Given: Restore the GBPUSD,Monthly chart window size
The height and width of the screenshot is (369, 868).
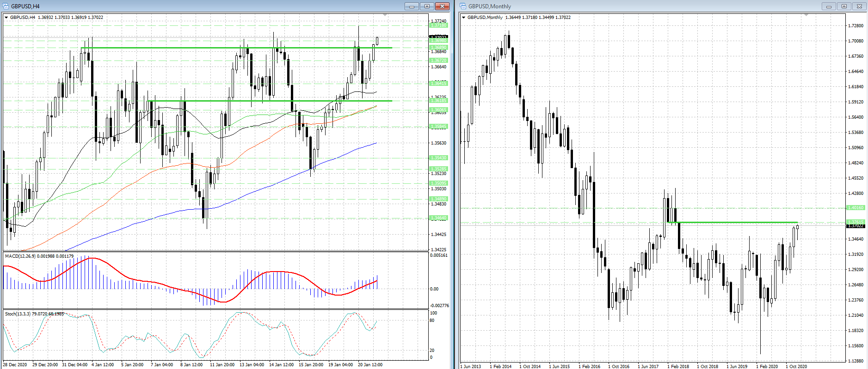Looking at the screenshot, I should (844, 6).
